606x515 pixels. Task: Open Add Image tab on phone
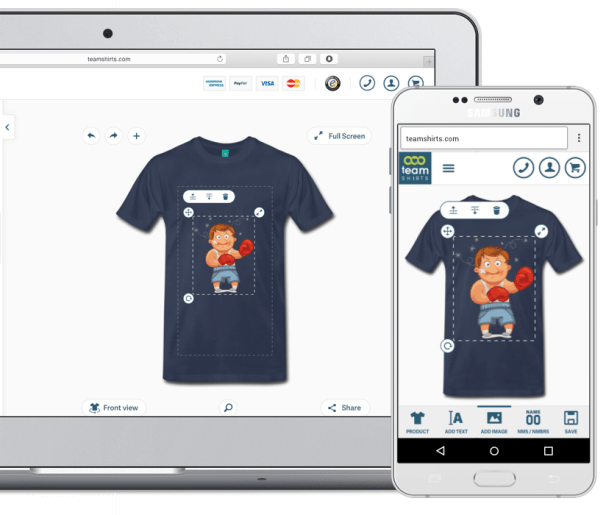[x=494, y=422]
